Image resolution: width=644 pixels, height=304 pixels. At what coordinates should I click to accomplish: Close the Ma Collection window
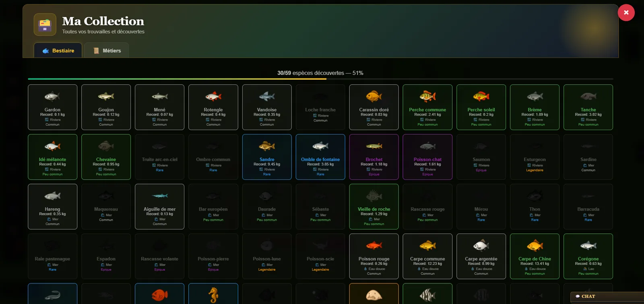click(626, 12)
